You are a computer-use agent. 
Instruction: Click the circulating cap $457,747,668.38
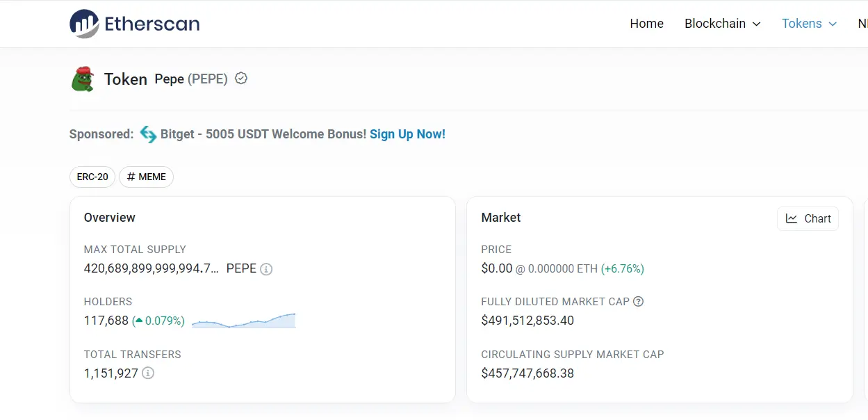(x=528, y=373)
